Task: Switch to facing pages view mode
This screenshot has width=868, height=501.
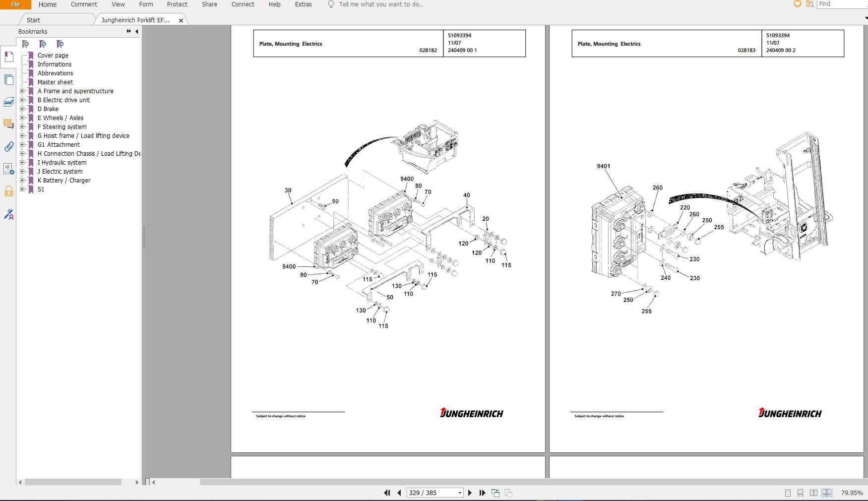Action: tap(813, 493)
